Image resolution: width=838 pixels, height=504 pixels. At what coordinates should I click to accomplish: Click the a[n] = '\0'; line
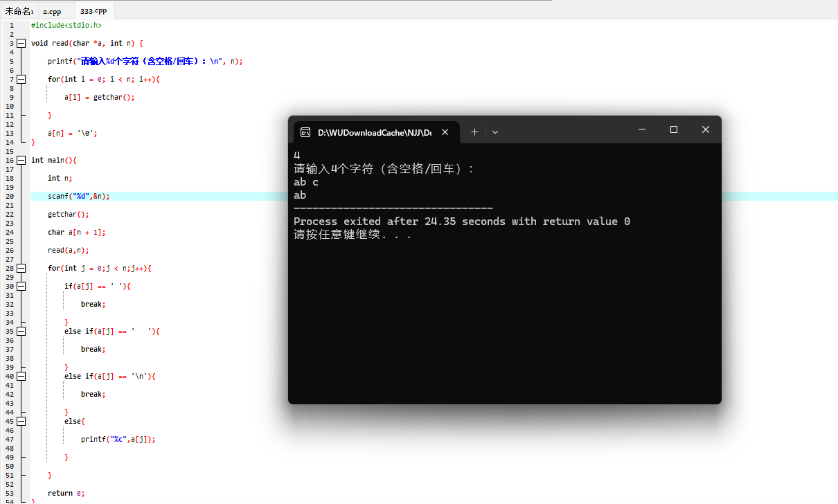coord(73,133)
